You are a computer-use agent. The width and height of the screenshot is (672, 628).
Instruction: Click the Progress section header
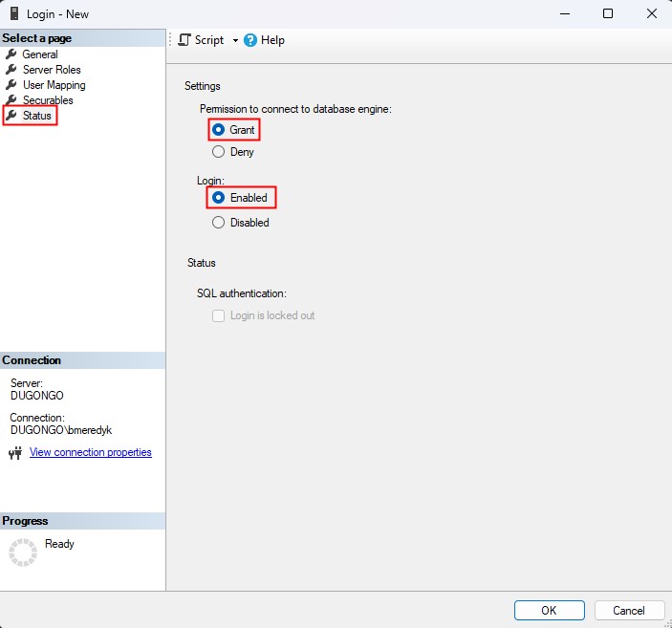[83, 521]
